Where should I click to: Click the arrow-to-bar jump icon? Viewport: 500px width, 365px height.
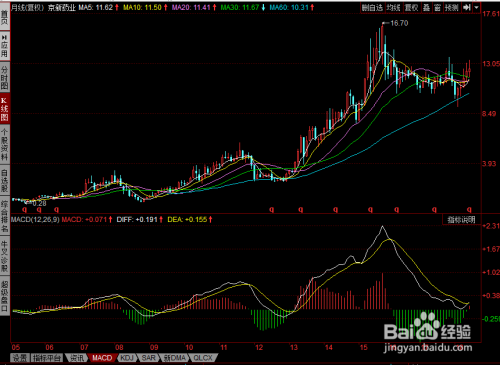click(467, 7)
